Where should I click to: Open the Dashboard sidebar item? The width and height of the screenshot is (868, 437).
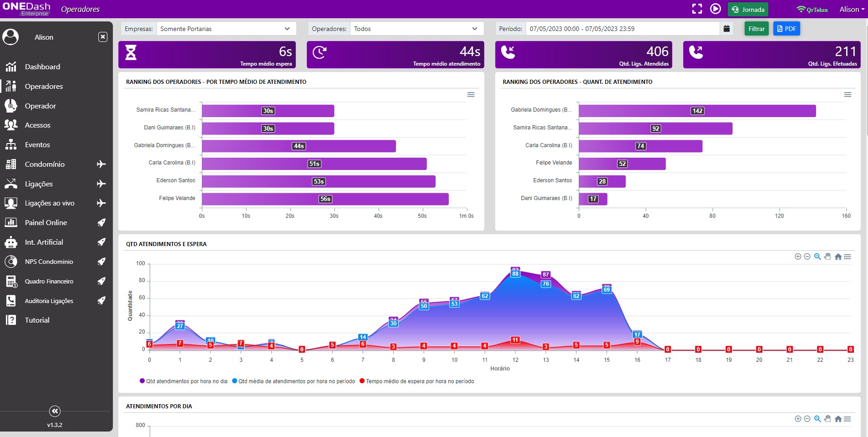pos(42,67)
